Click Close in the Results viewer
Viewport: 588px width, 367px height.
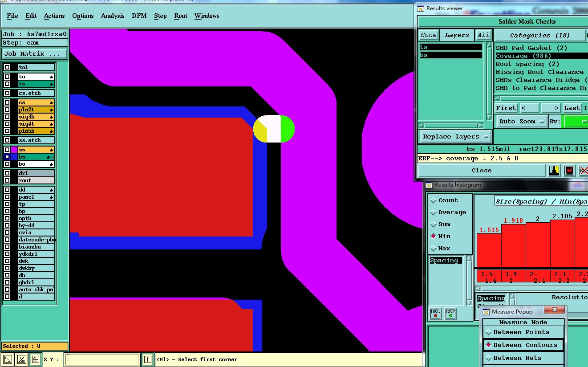pos(482,171)
